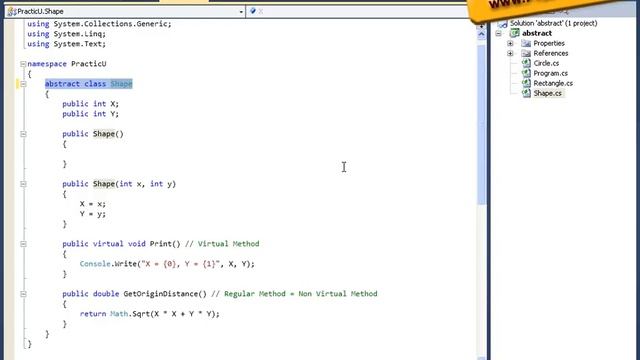Image resolution: width=640 pixels, height=360 pixels.
Task: Click the Shape.cs file icon
Action: pos(526,93)
